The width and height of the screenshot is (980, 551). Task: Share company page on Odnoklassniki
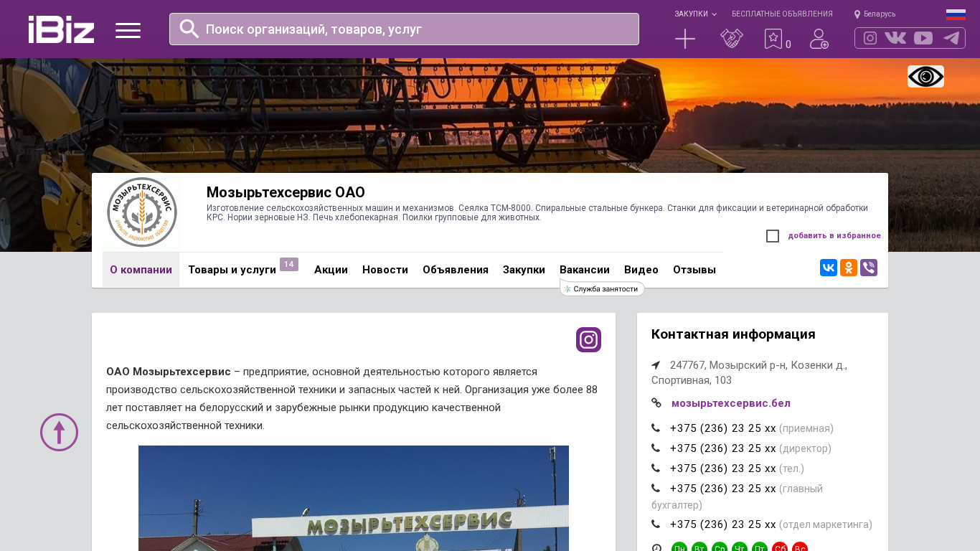click(x=849, y=268)
